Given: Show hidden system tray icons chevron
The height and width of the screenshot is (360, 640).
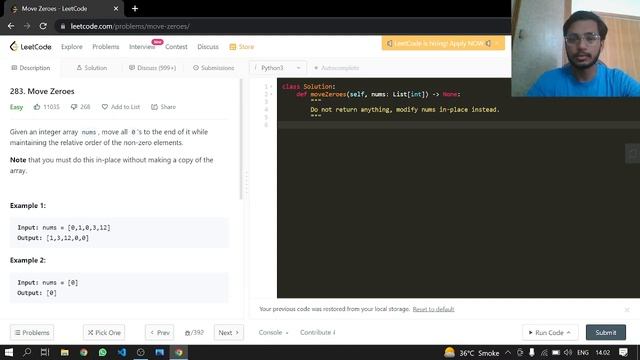Looking at the screenshot, I should (x=508, y=352).
